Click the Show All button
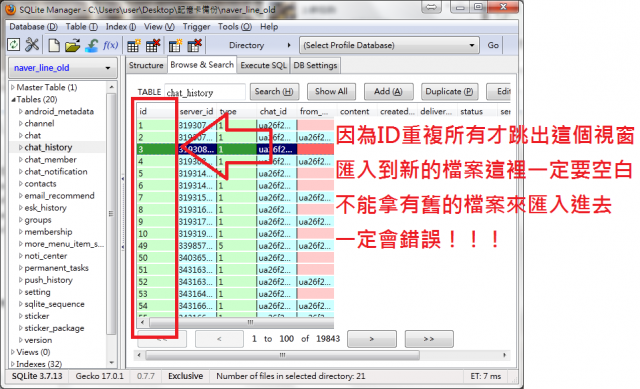The width and height of the screenshot is (640, 389). pyautogui.click(x=331, y=91)
